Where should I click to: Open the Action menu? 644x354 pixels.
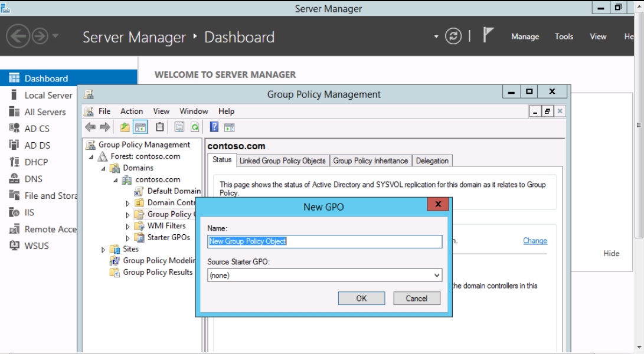tap(132, 111)
